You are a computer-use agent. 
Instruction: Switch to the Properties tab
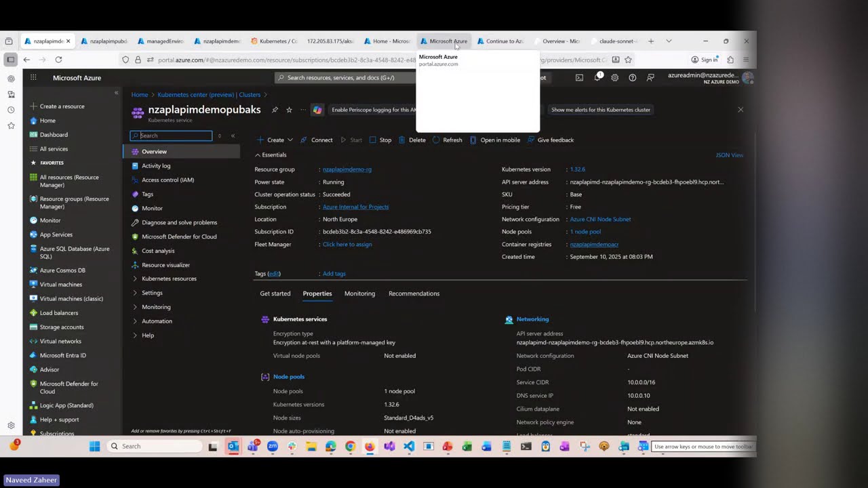tap(317, 293)
